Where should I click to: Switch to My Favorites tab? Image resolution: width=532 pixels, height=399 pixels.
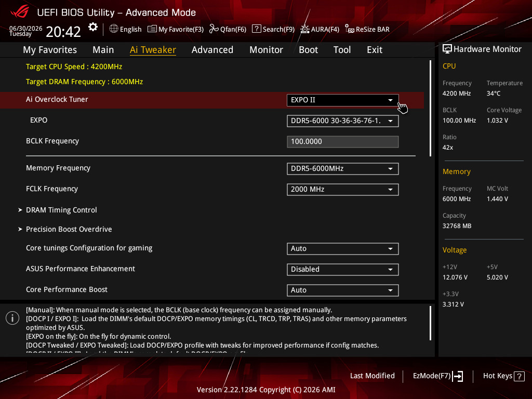click(50, 50)
